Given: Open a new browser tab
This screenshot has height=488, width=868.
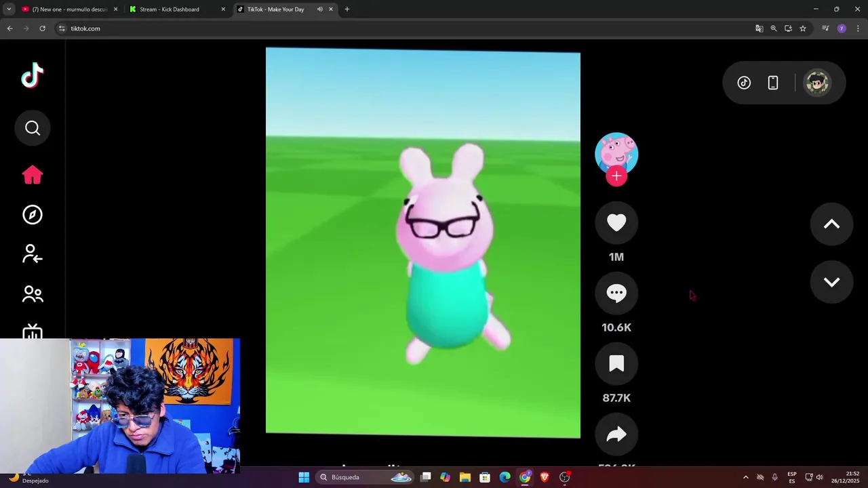Looking at the screenshot, I should (x=347, y=9).
